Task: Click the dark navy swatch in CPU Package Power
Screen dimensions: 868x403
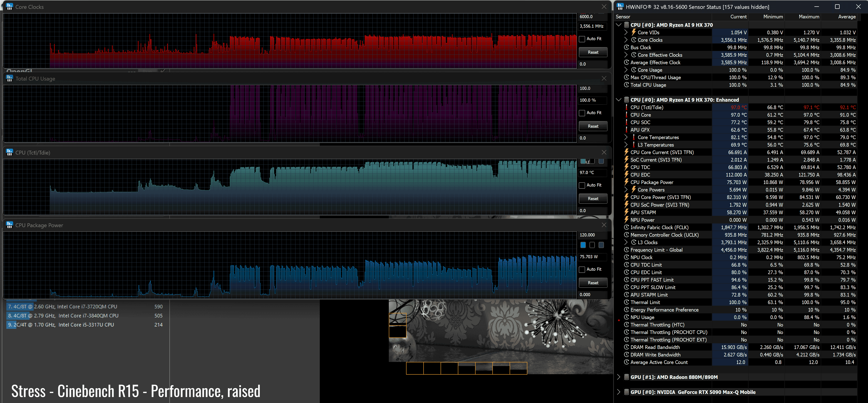Action: tap(601, 245)
